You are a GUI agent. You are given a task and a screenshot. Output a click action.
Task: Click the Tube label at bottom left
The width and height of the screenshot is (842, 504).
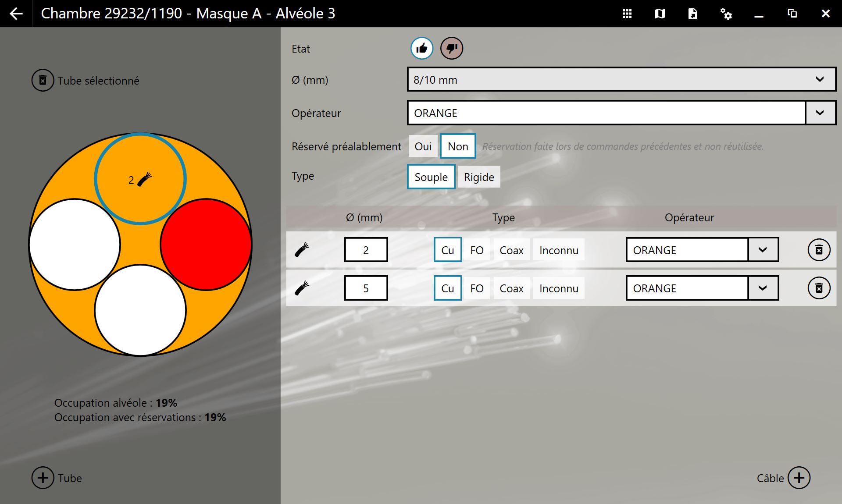[70, 478]
